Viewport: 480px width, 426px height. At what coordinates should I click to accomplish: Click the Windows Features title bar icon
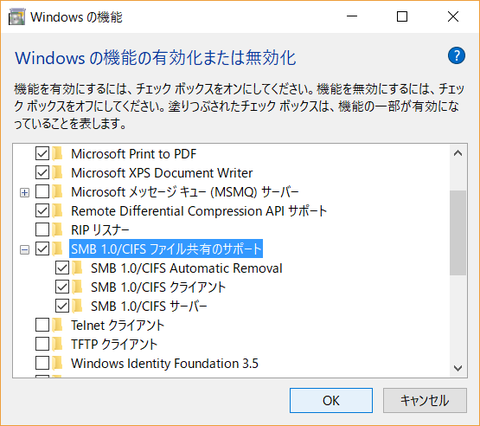pos(17,17)
